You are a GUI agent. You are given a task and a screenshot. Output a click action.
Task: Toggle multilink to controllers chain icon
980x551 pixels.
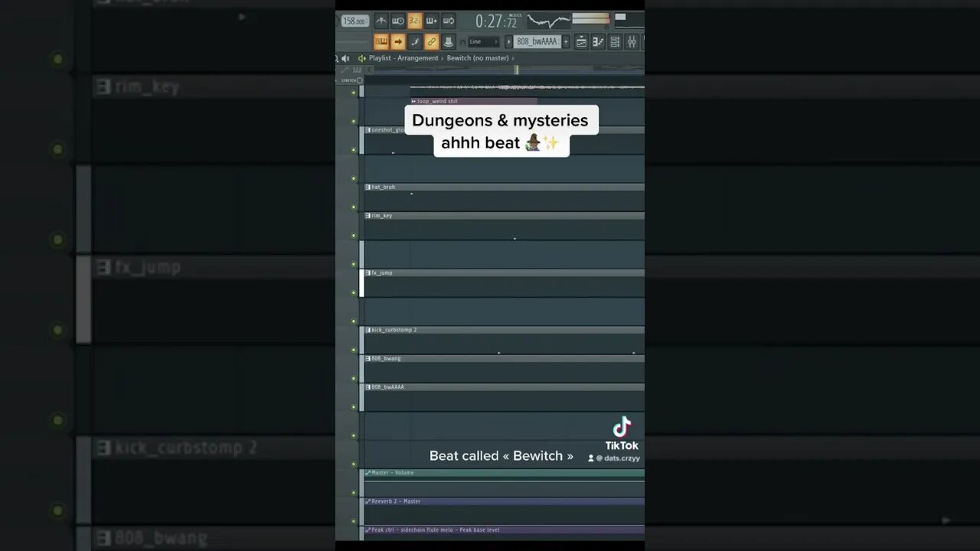[432, 42]
